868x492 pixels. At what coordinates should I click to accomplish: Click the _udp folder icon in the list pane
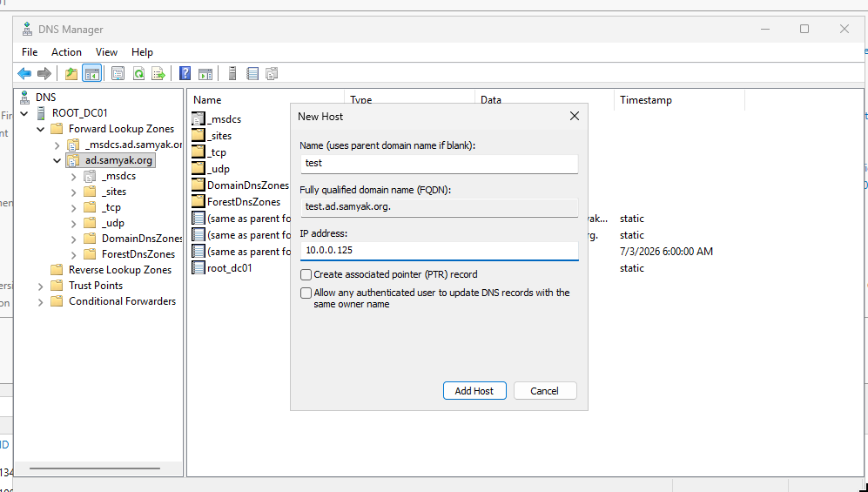point(198,169)
